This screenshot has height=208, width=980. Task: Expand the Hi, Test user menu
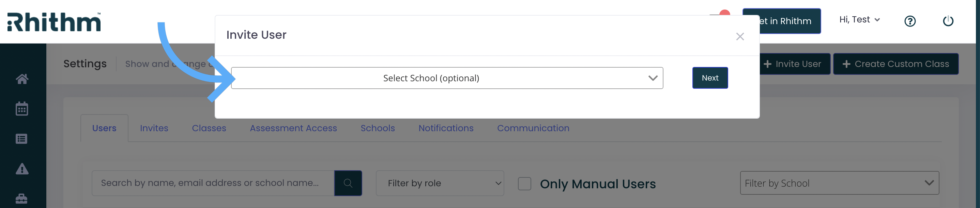(x=859, y=20)
